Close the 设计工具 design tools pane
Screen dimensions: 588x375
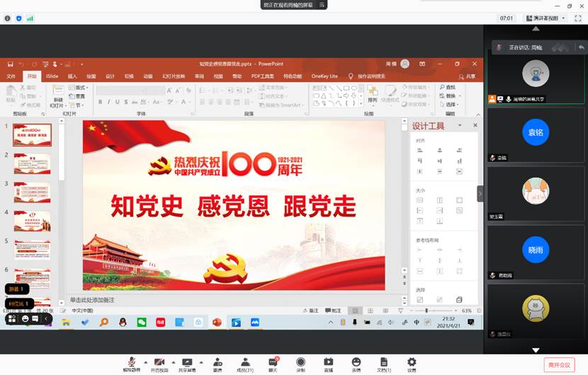point(475,125)
